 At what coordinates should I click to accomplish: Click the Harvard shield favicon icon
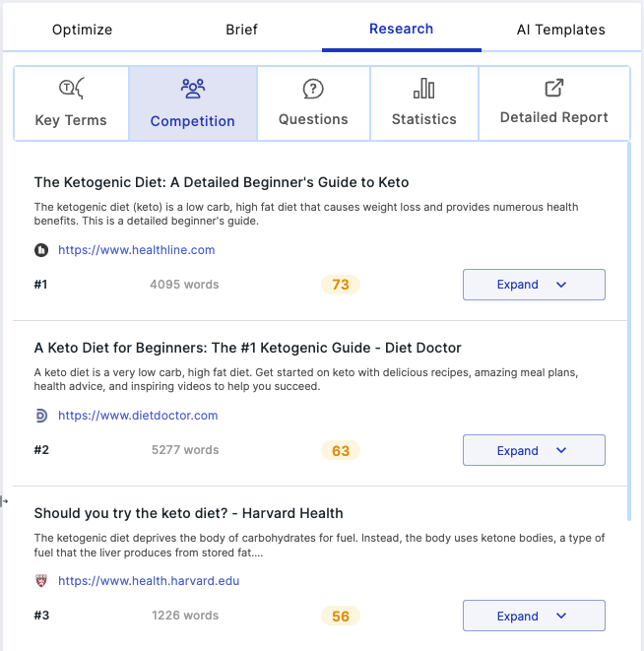41,581
